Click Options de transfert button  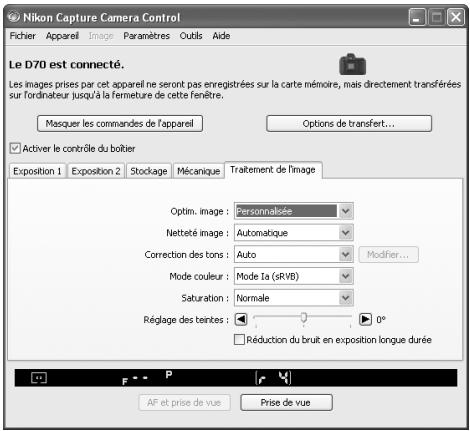(x=349, y=123)
